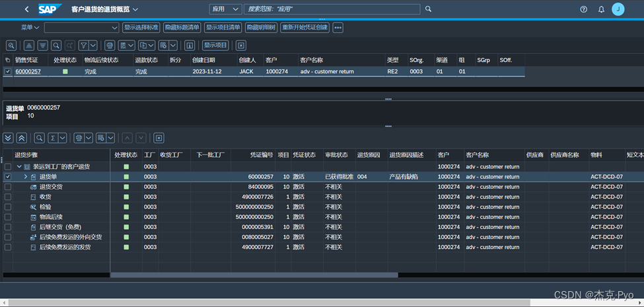Check the 装运到工厂的客户退货 row checkbox
Image resolution: width=644 pixels, height=307 pixels.
(x=7, y=166)
